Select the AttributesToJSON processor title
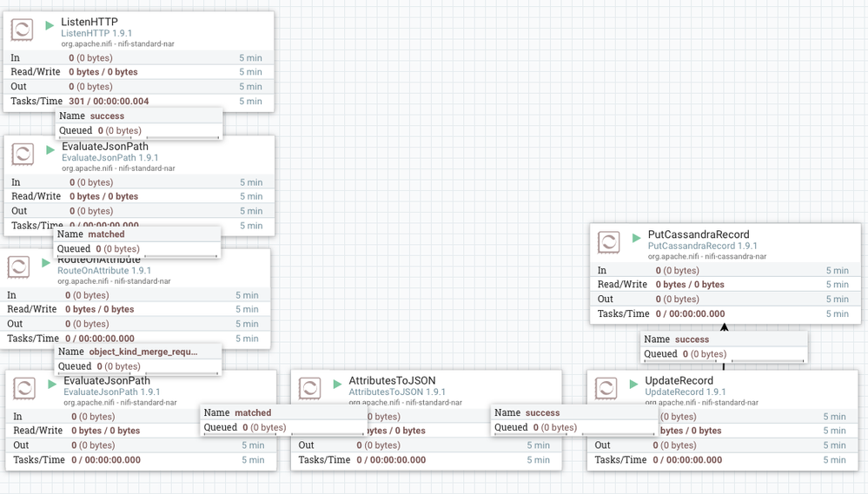 point(392,380)
